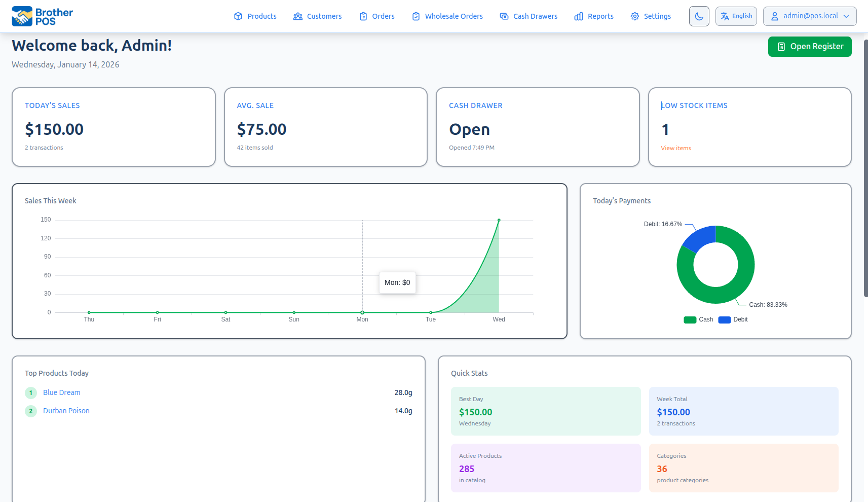Open the English language selector
The width and height of the screenshot is (868, 502).
click(x=736, y=16)
